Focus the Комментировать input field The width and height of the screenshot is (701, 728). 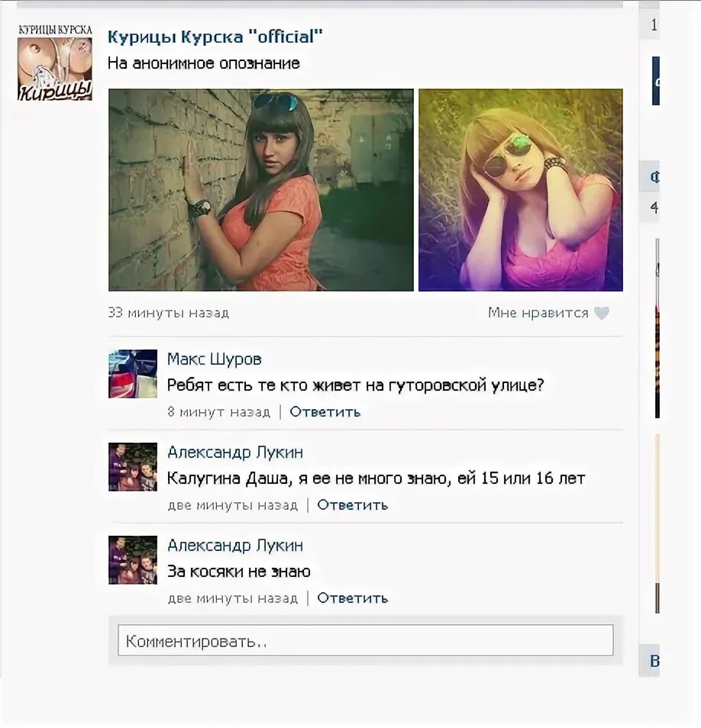pos(366,640)
